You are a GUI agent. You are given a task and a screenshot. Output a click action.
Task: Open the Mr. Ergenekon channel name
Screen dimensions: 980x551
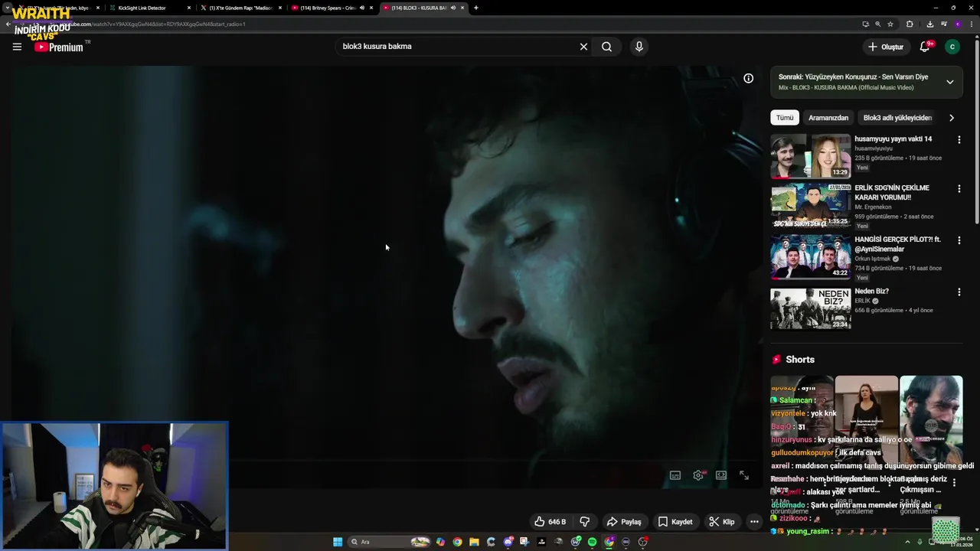(874, 207)
